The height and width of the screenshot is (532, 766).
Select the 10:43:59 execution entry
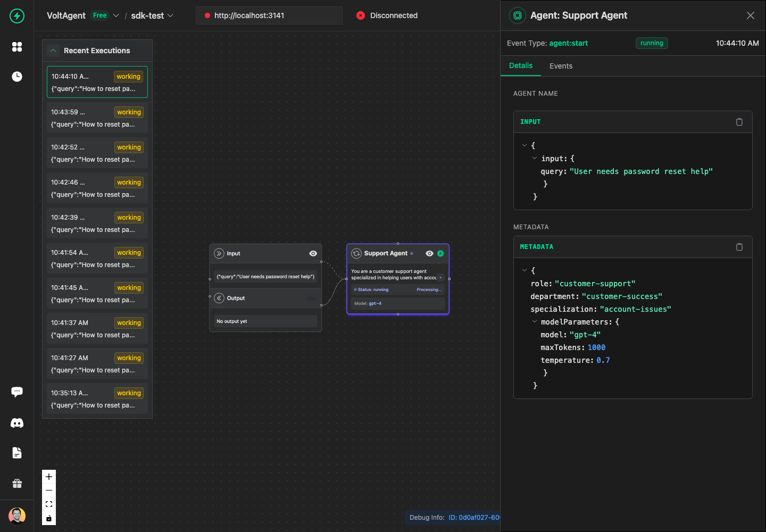(x=97, y=118)
